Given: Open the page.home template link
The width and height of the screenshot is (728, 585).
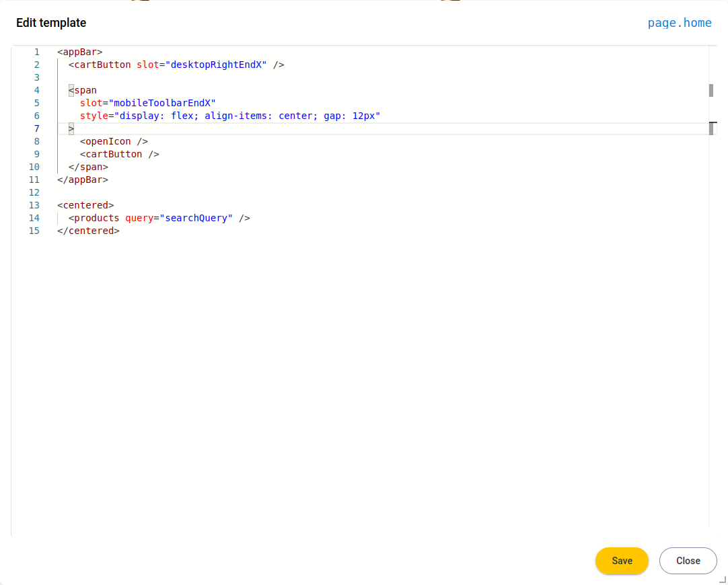Looking at the screenshot, I should coord(679,23).
